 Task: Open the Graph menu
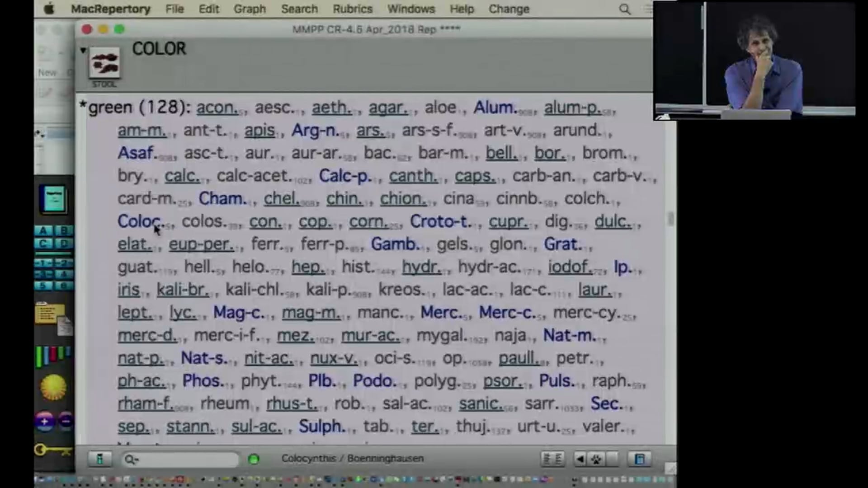pyautogui.click(x=250, y=9)
